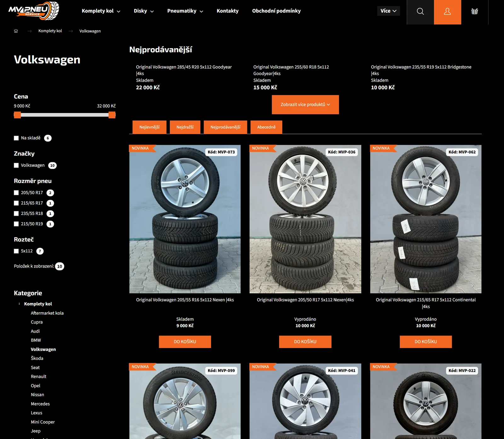Go home via MV Pneu logo
Image resolution: width=504 pixels, height=439 pixels.
coord(34,11)
